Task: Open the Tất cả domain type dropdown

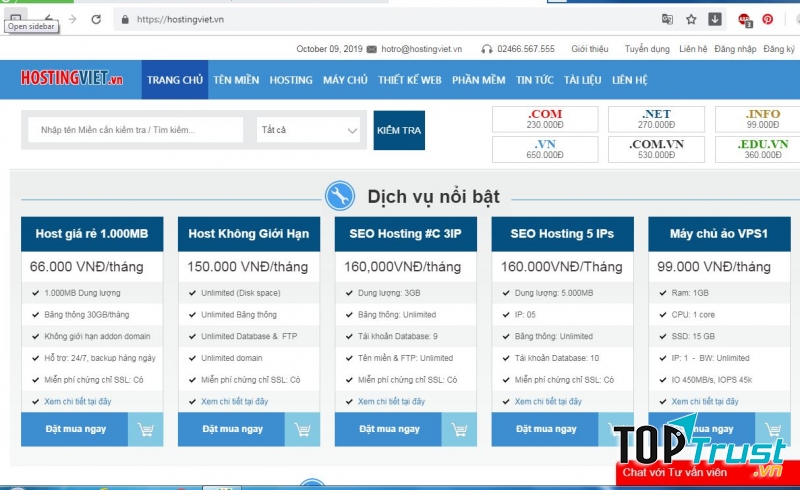Action: [x=309, y=130]
